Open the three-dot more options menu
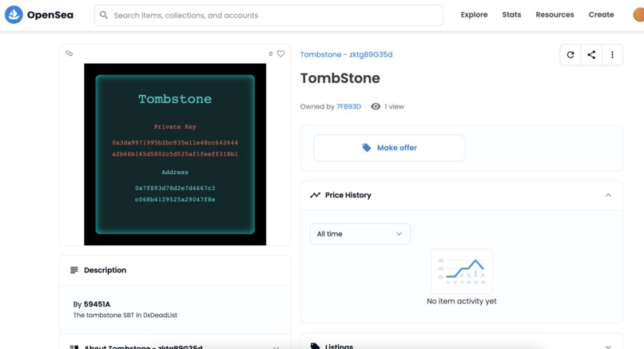 tap(612, 54)
